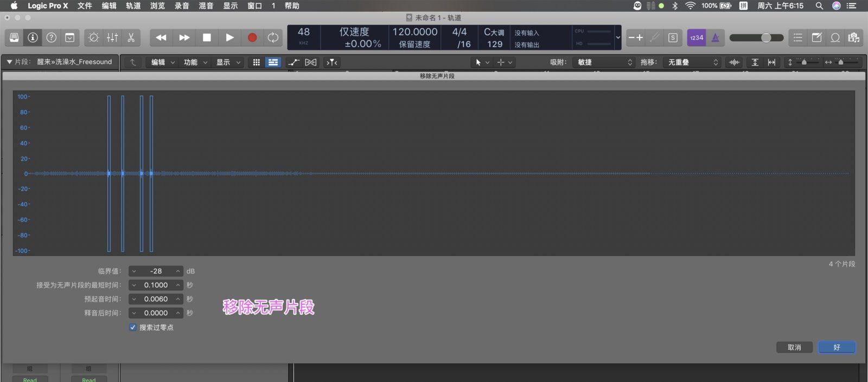Open the 显示 tracks dropdown menu
Viewport: 868px width, 382px height.
(228, 62)
